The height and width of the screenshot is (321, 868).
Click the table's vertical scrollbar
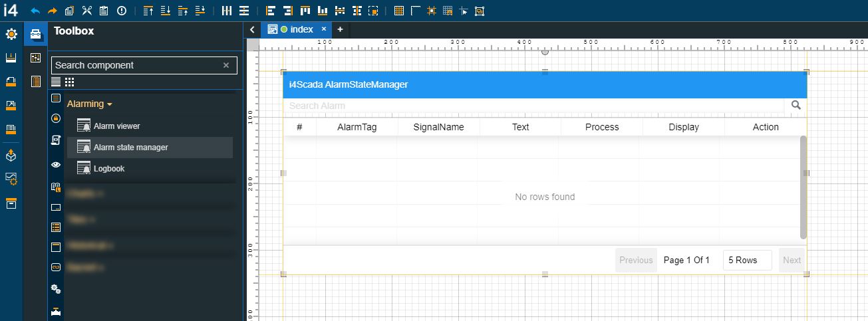point(803,187)
